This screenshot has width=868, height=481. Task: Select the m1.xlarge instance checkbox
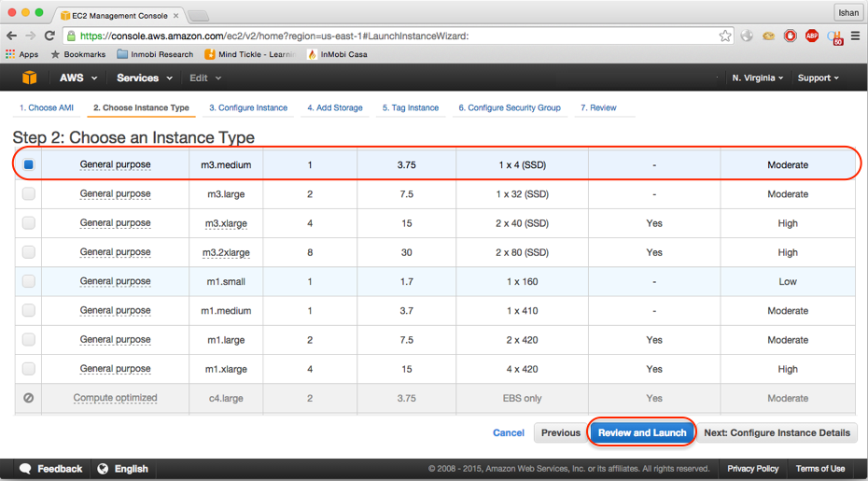click(28, 369)
